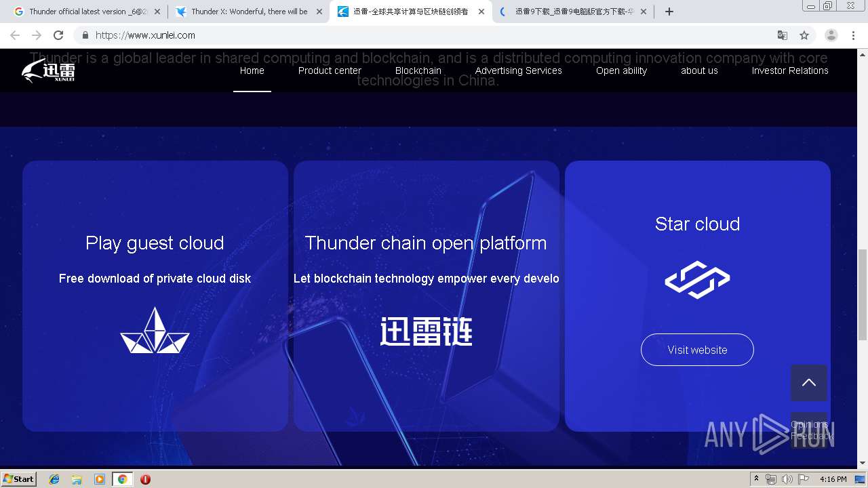868x488 pixels.
Task: Open about us nav item
Action: (699, 70)
